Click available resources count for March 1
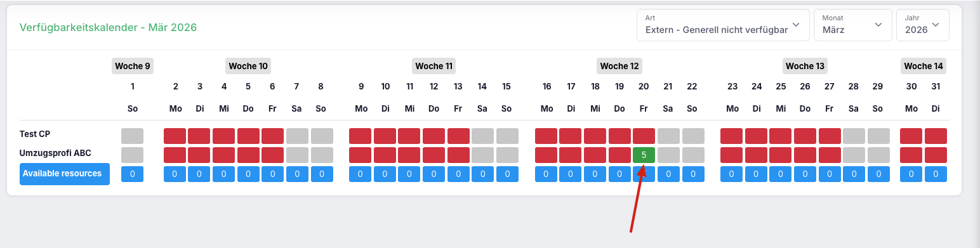 tap(132, 174)
